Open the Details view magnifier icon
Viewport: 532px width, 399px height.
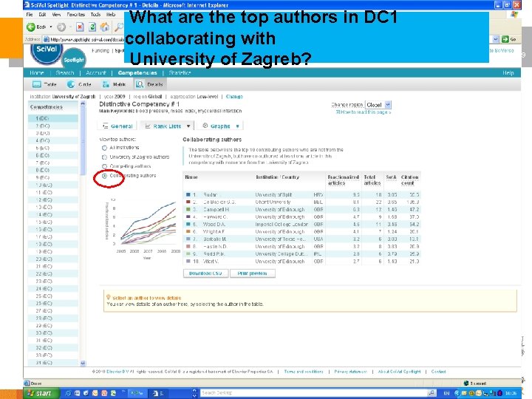coord(140,84)
